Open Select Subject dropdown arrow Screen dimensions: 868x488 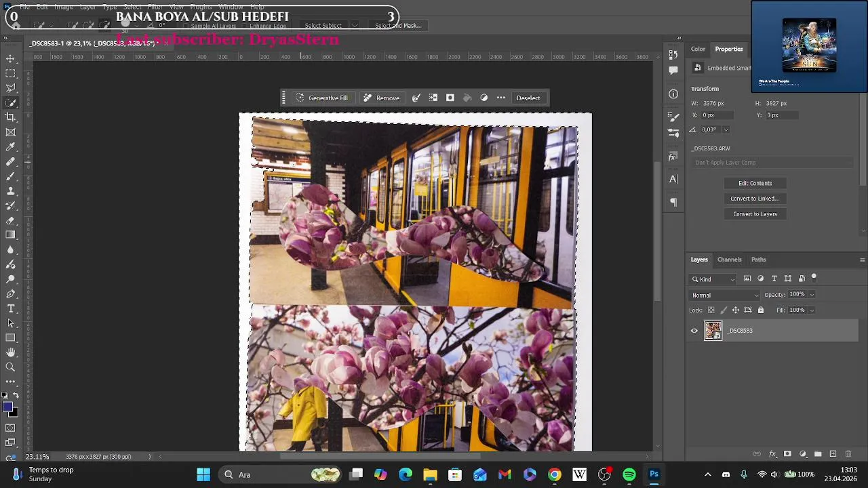coord(354,26)
